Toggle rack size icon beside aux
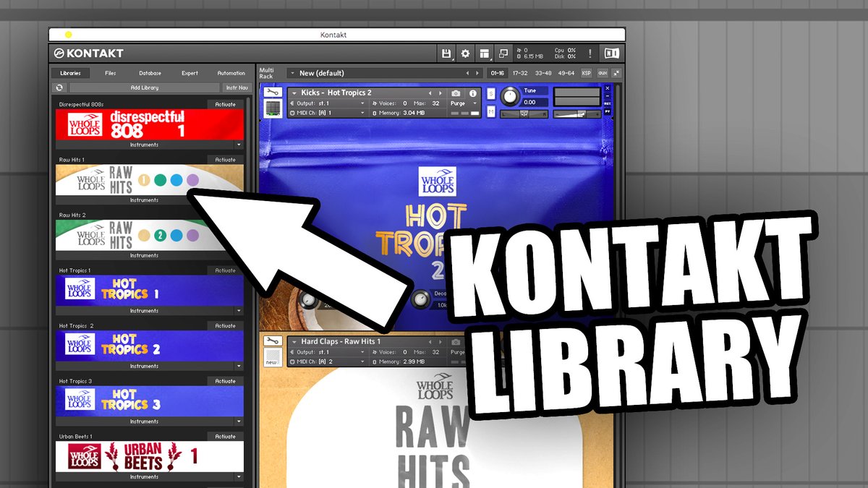868x488 pixels. 616,73
